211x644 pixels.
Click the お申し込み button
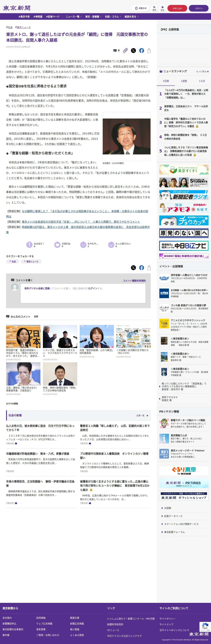coord(177,8)
